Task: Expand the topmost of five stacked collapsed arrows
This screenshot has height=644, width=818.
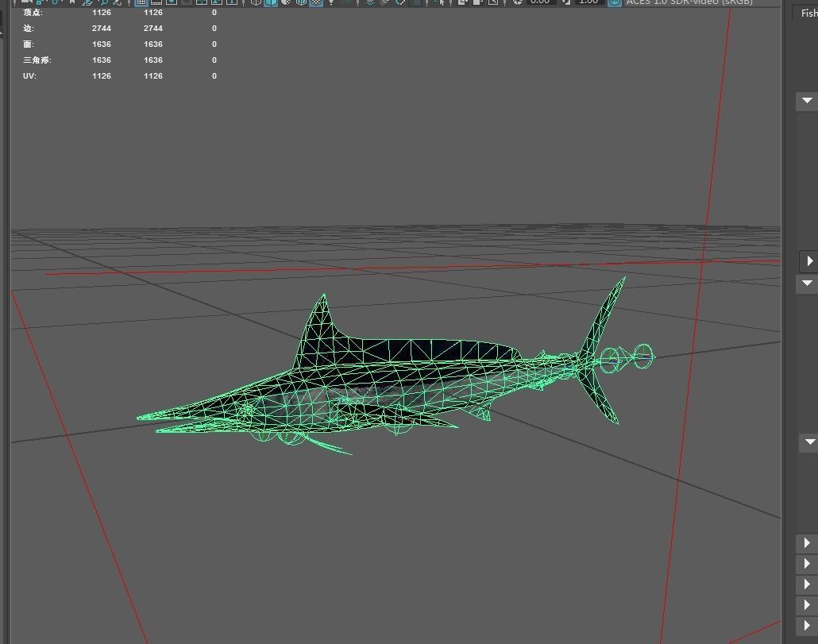Action: 807,543
